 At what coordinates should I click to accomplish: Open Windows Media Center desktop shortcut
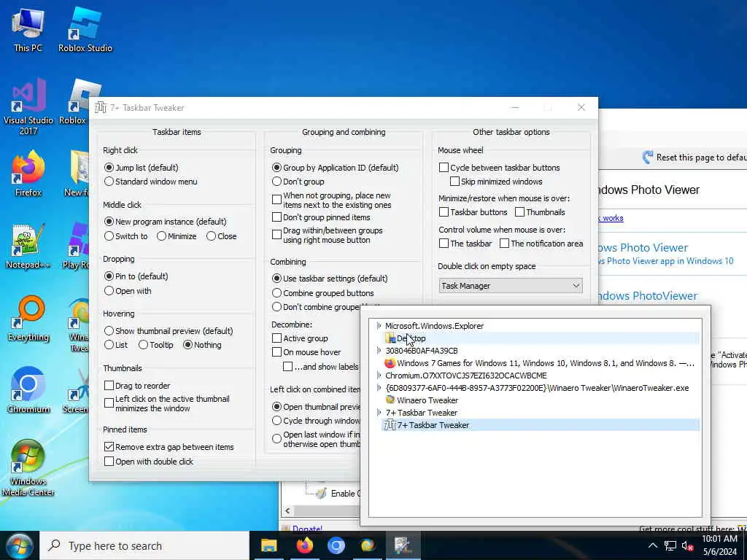28,468
